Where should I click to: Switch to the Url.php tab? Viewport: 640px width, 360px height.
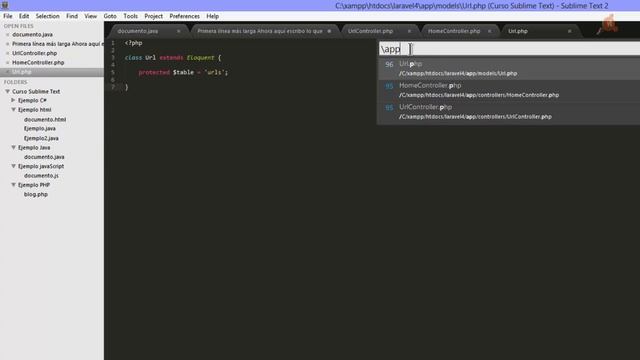[518, 31]
